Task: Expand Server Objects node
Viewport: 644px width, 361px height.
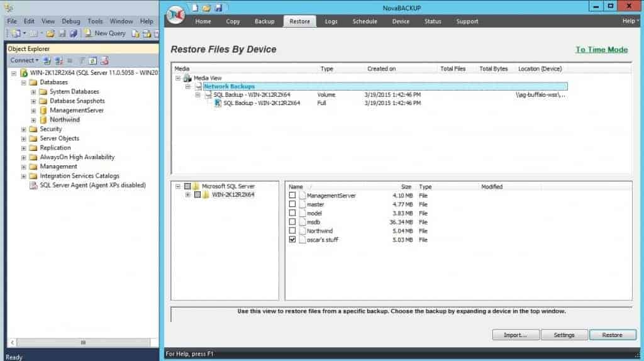Action: tap(23, 139)
